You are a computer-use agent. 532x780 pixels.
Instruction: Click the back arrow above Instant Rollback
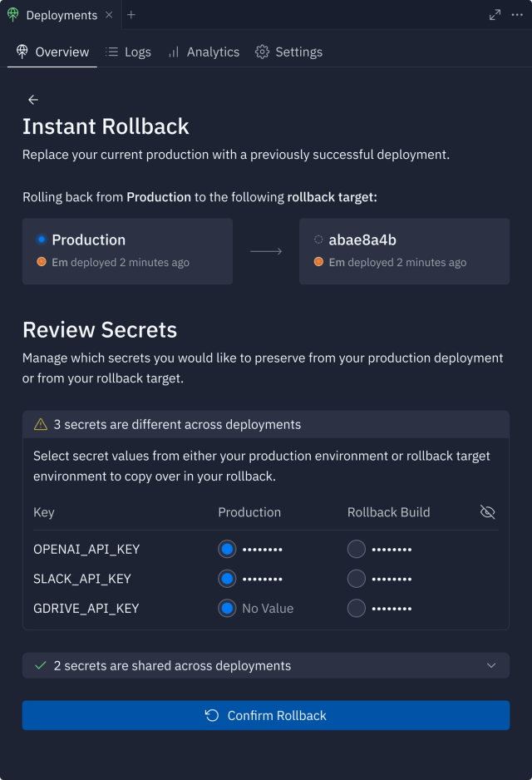[32, 99]
